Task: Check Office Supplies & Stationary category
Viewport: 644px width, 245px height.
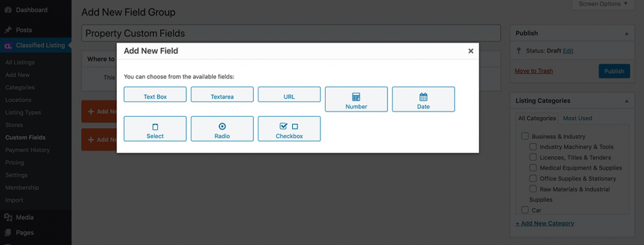Action: (533, 178)
